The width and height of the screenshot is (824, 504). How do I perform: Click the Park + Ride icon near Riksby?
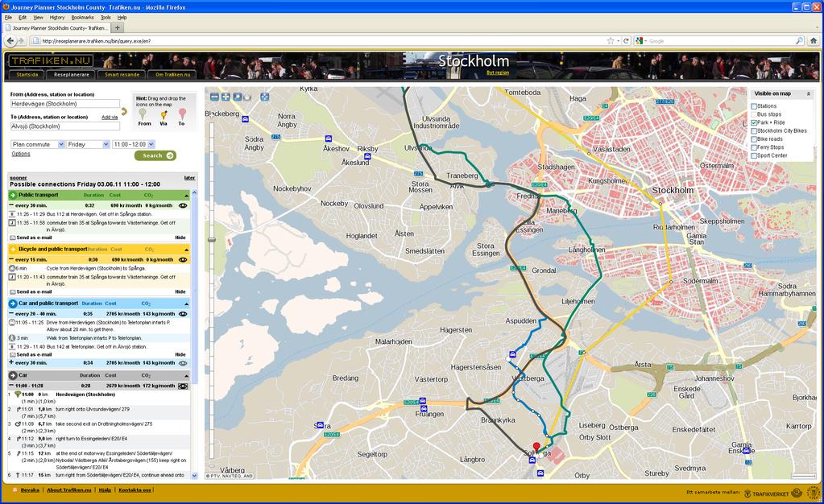coord(367,157)
